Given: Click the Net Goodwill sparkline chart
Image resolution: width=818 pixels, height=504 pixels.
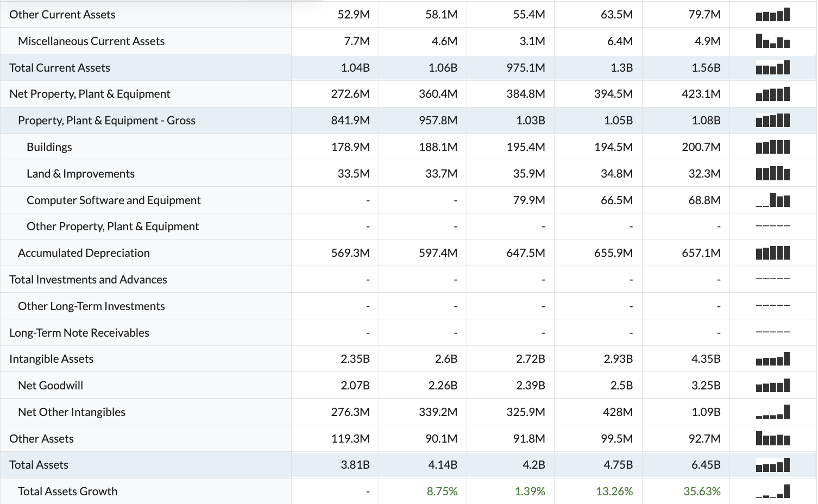Looking at the screenshot, I should coord(773,386).
